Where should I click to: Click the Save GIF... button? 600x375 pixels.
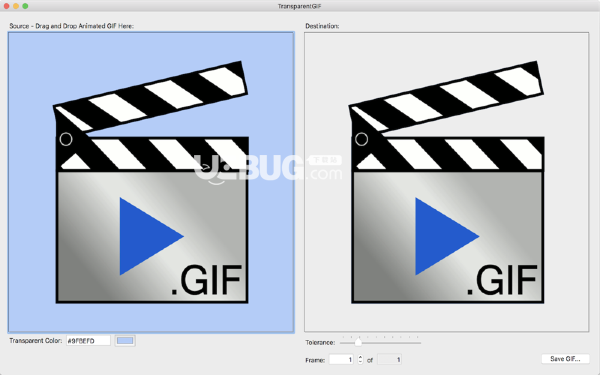coord(565,359)
